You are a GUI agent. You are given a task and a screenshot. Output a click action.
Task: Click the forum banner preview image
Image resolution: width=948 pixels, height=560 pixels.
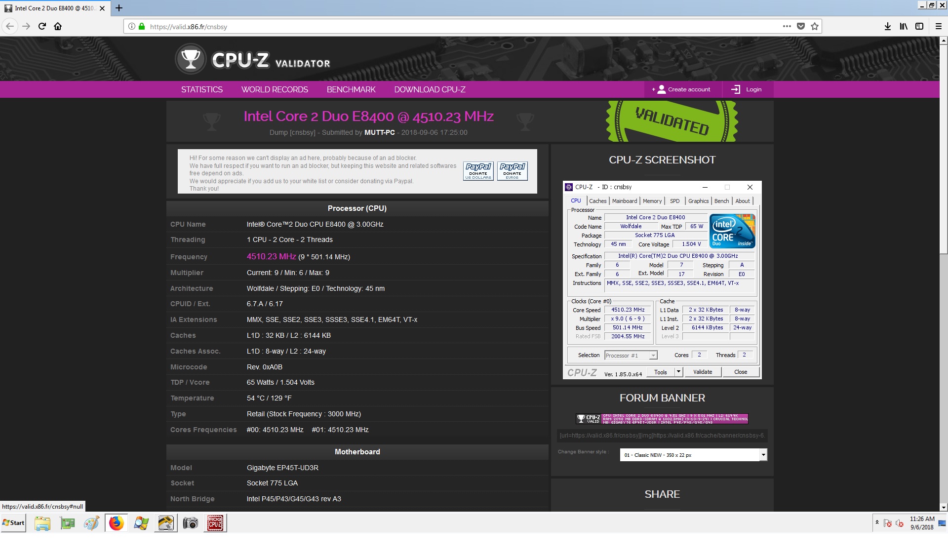[x=662, y=419]
